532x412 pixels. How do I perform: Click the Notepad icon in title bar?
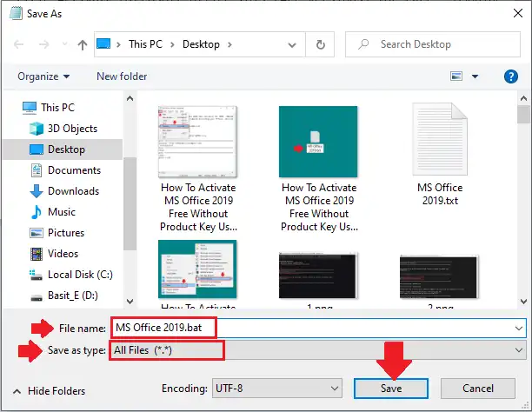[16, 13]
